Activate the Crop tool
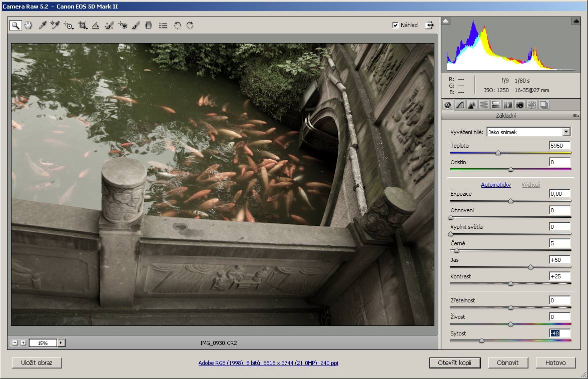 point(83,26)
